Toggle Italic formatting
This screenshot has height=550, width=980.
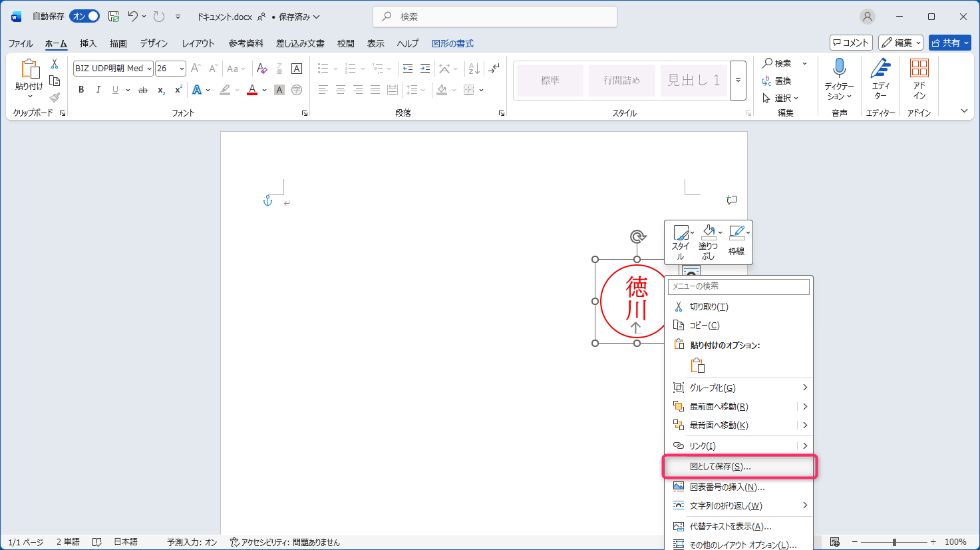[98, 90]
